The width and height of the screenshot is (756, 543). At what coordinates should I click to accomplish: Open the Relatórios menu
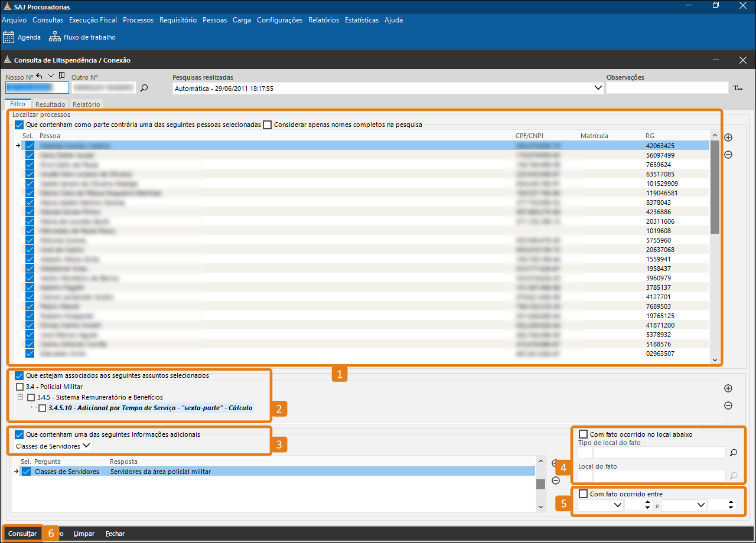coord(324,20)
